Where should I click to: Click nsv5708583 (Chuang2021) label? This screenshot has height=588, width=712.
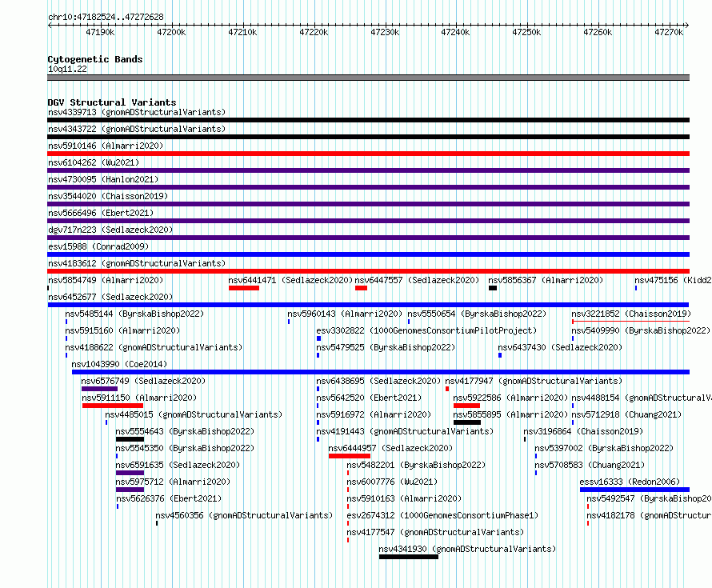click(590, 465)
